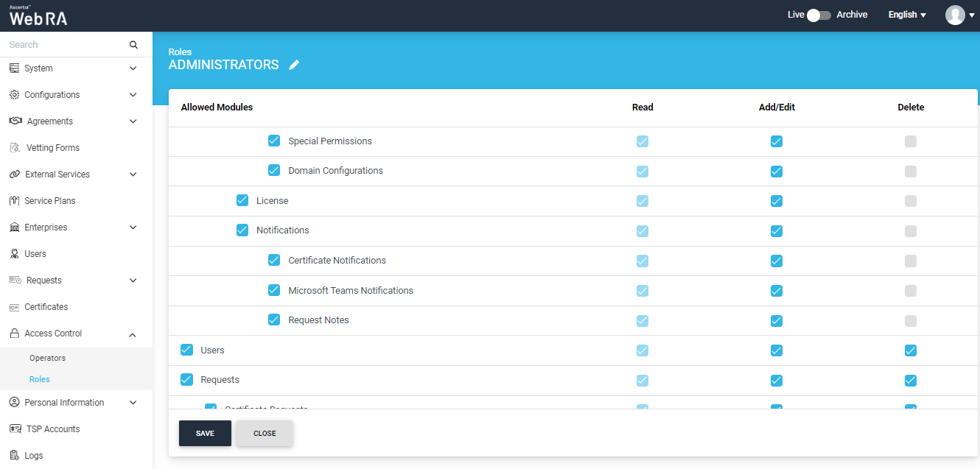The image size is (980, 469).
Task: Click the CLOSE button
Action: pyautogui.click(x=265, y=434)
